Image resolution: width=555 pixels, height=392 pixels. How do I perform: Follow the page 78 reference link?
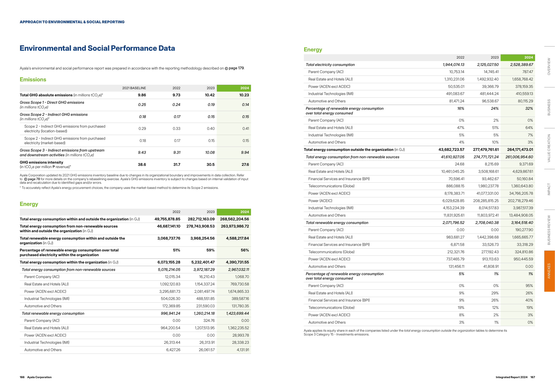(x=34, y=179)
